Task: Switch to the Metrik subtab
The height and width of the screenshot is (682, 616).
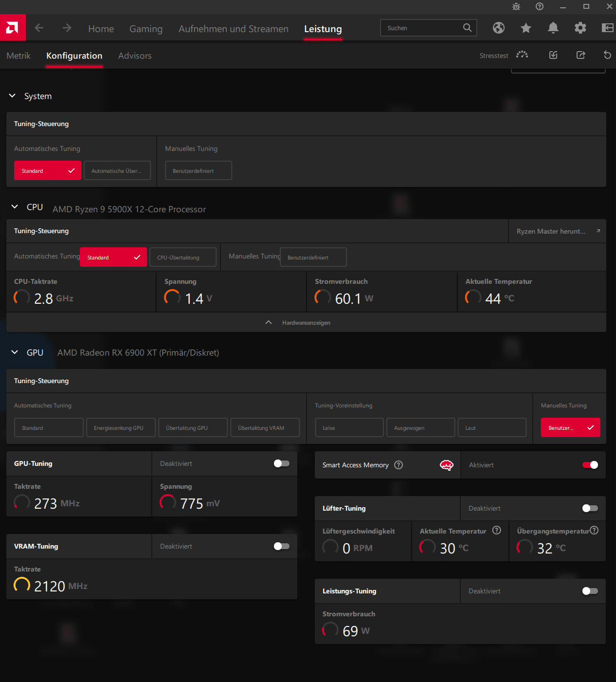Action: (18, 55)
